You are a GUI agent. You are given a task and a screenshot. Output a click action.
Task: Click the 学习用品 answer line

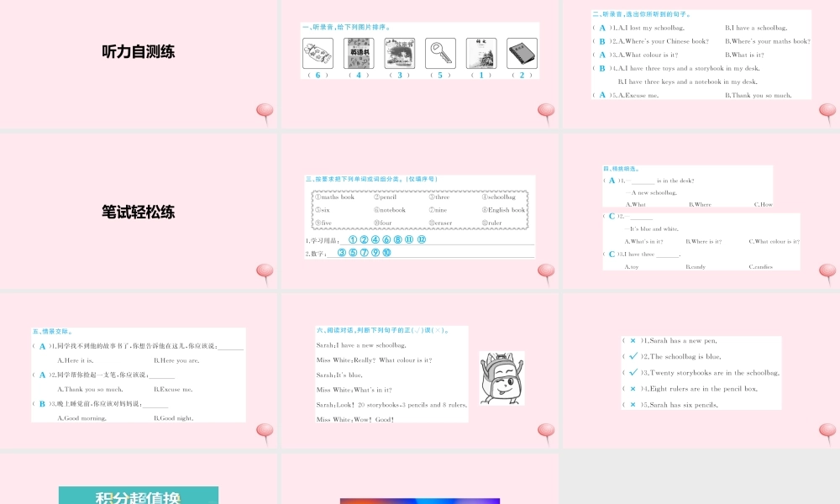click(x=438, y=240)
